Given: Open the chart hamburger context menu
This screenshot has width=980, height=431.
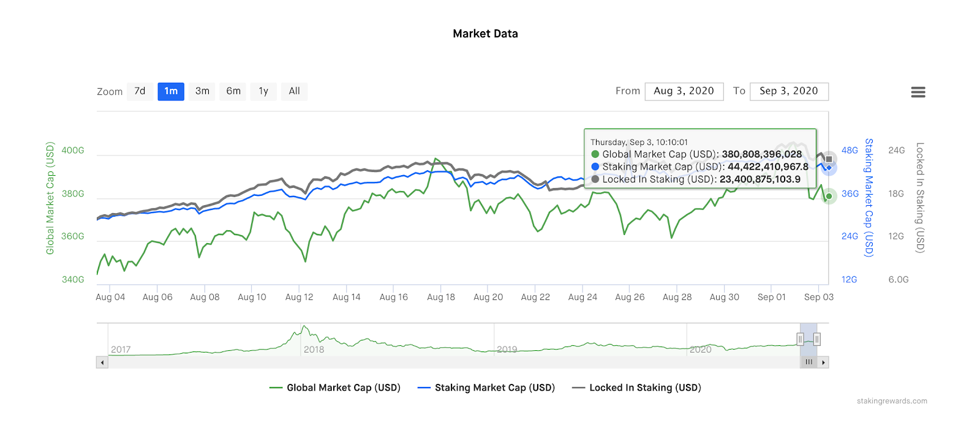Looking at the screenshot, I should [x=918, y=92].
